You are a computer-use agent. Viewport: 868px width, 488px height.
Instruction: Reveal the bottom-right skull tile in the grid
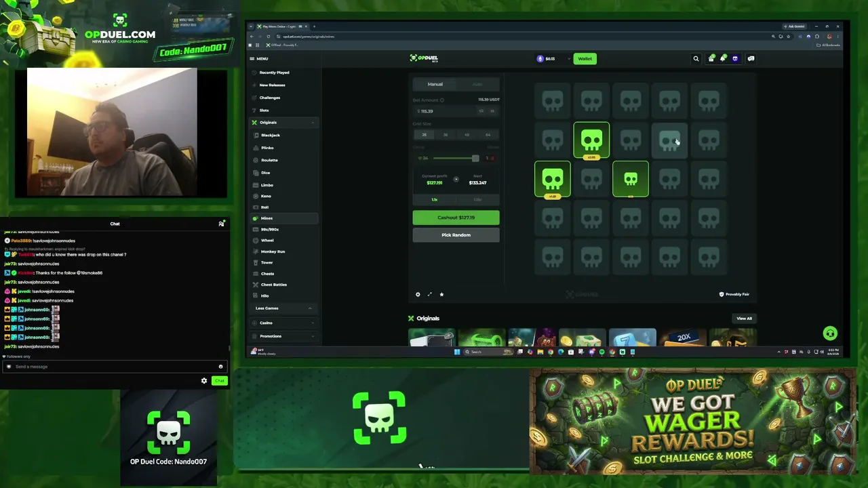(709, 258)
